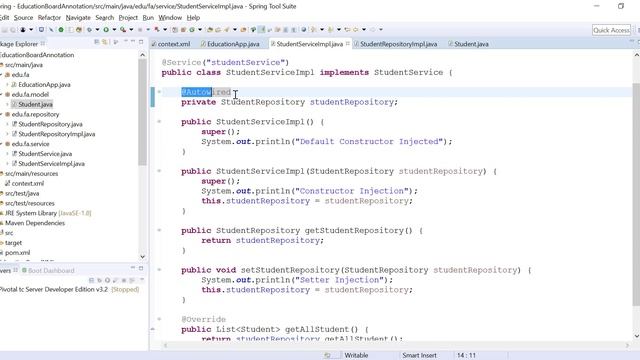Click the Forward navigation arrow icon

(x=372, y=29)
